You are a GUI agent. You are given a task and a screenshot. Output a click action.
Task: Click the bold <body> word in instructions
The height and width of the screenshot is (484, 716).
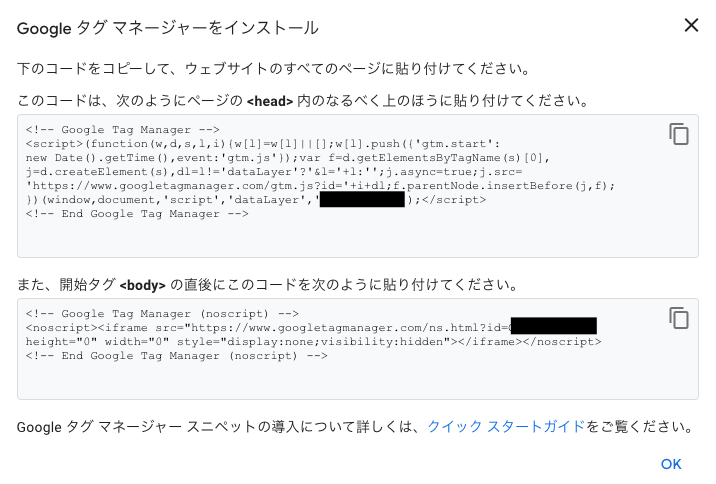[x=142, y=285]
